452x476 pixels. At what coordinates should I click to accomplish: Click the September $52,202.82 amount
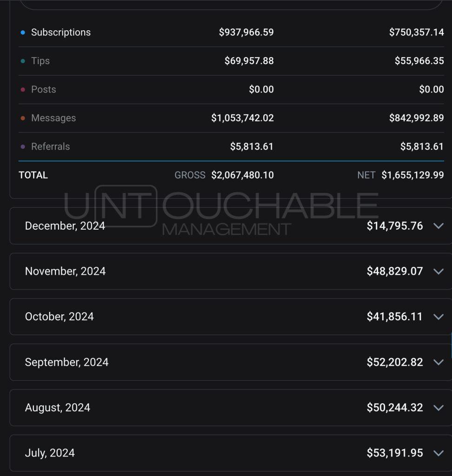pyautogui.click(x=395, y=362)
